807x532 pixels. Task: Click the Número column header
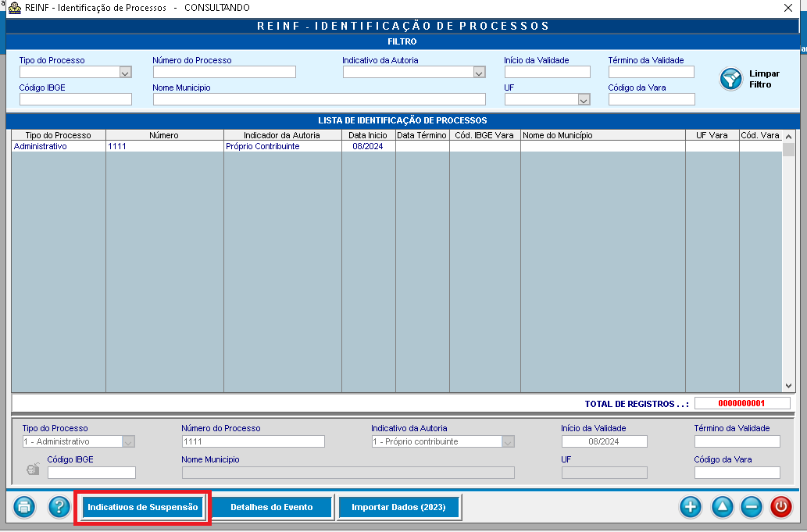(165, 135)
